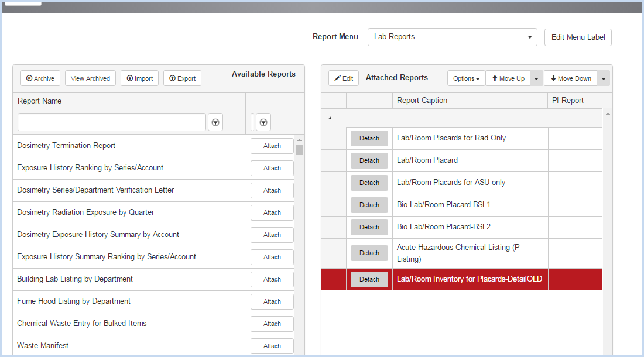
Task: Open the Move Up dropdown arrow
Action: click(536, 78)
